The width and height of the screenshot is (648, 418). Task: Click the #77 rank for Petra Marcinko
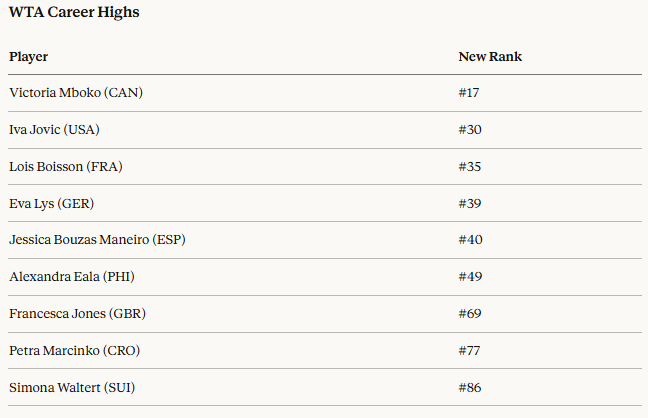[x=470, y=351]
